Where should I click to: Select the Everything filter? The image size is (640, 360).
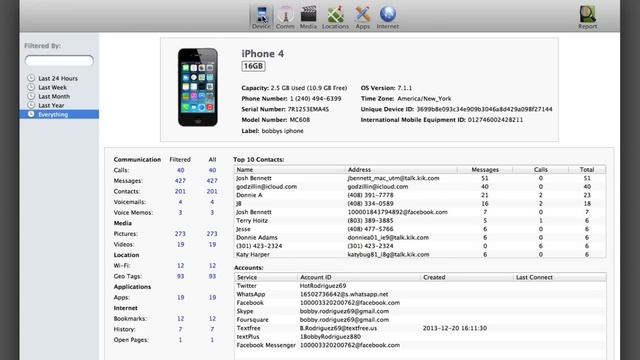(59, 114)
